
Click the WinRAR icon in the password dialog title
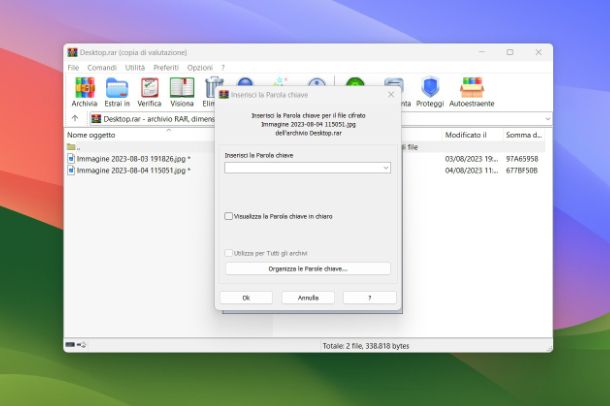click(224, 94)
